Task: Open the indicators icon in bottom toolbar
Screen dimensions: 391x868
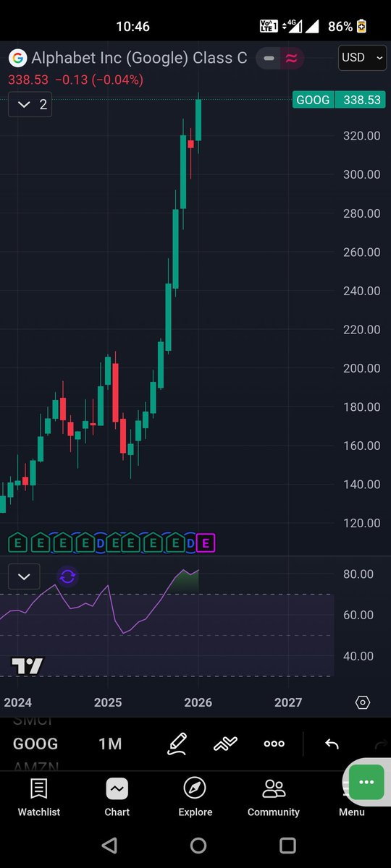Action: pos(226,744)
